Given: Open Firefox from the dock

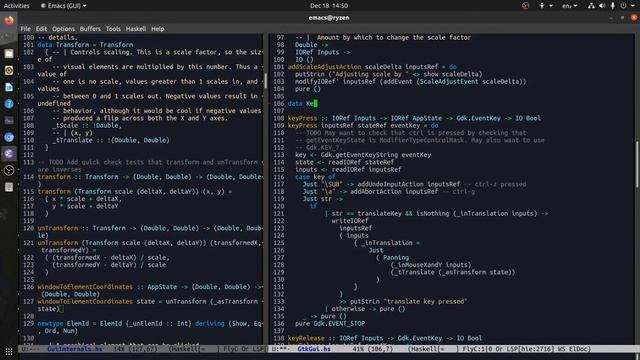Looking at the screenshot, I should tap(9, 20).
